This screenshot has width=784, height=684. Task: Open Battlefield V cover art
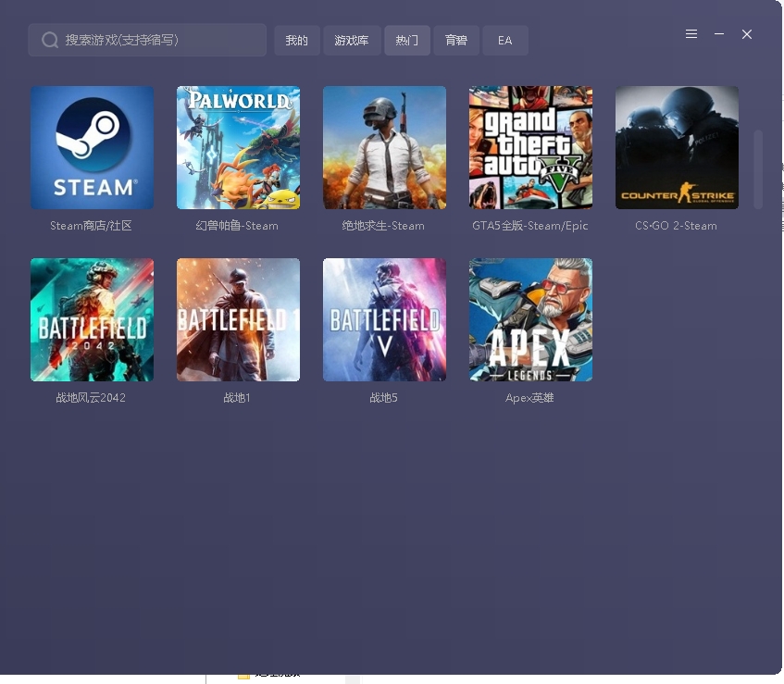(x=384, y=319)
